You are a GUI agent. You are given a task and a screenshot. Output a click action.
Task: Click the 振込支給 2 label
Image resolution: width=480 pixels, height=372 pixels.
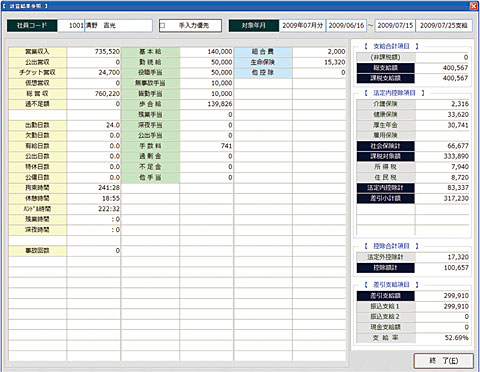(x=386, y=317)
